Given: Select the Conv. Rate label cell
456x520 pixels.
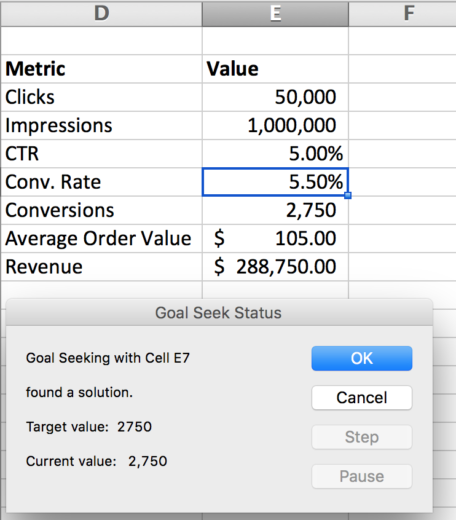Looking at the screenshot, I should point(101,182).
